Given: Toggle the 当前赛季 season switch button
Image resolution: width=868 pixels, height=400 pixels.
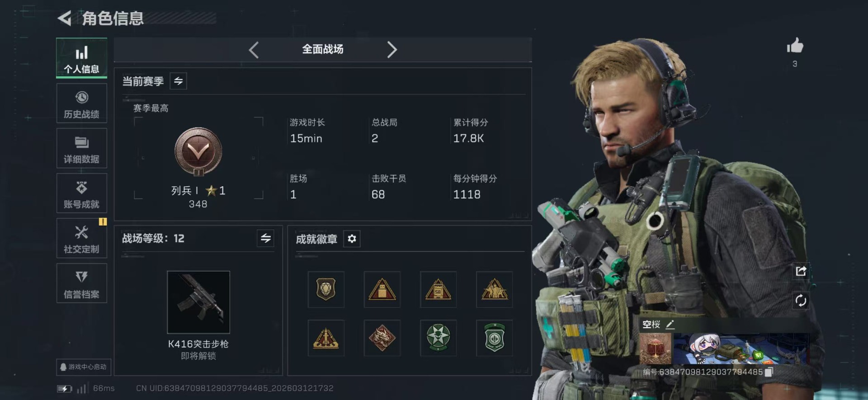Looking at the screenshot, I should [178, 81].
